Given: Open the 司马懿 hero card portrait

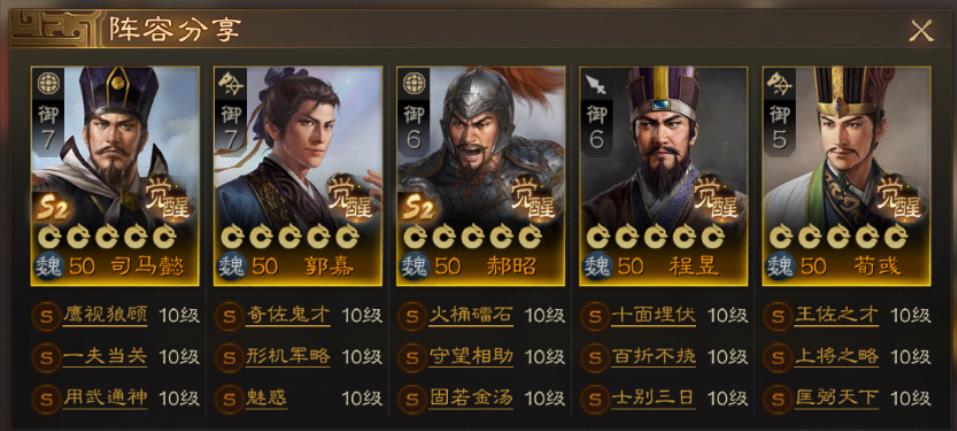Looking at the screenshot, I should (115, 176).
